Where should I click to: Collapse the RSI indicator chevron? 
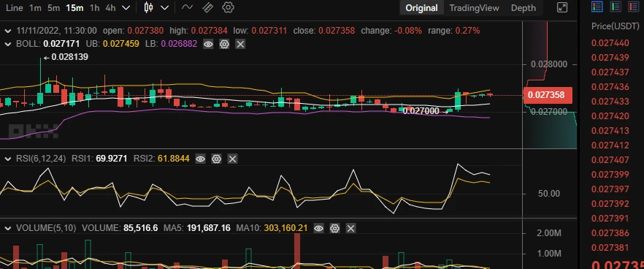pyautogui.click(x=7, y=159)
